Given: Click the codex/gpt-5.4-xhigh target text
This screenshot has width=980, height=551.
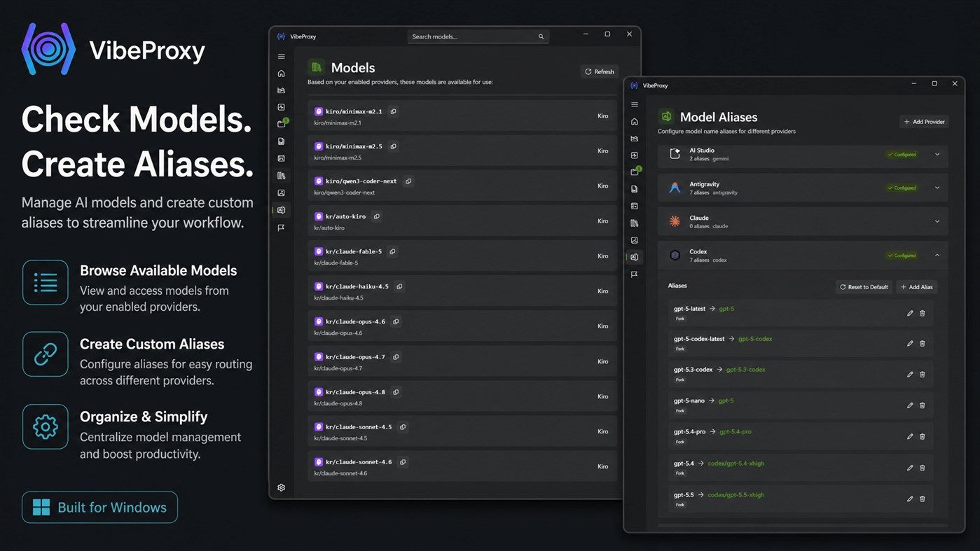Looking at the screenshot, I should pos(736,463).
